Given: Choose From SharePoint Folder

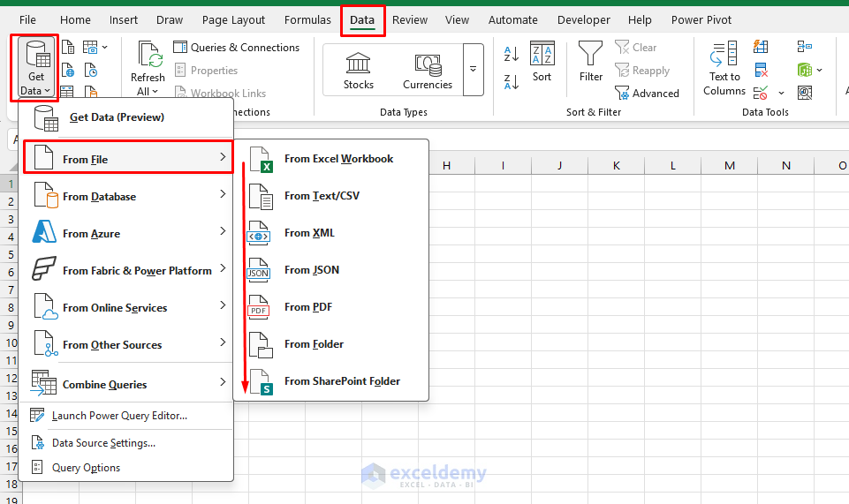Looking at the screenshot, I should (x=330, y=381).
